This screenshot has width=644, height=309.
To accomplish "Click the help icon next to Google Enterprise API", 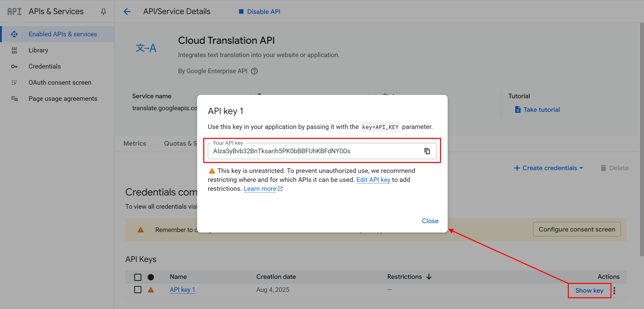I will 254,71.
